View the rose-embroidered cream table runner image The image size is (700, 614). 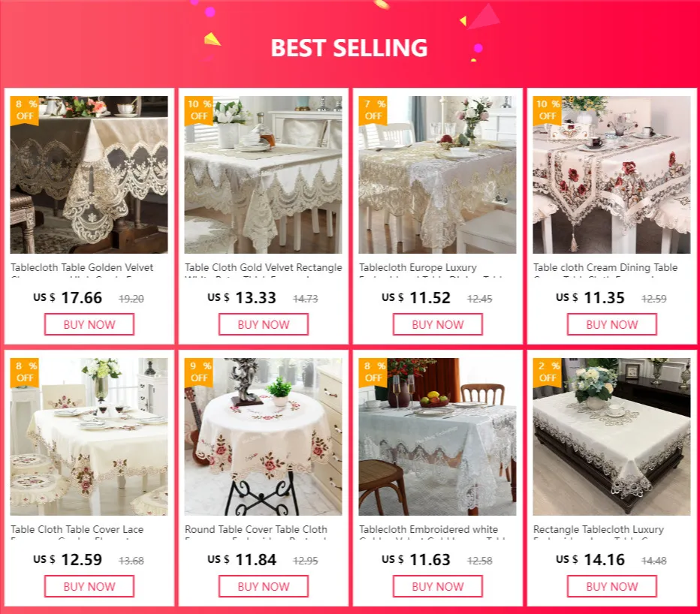(x=611, y=175)
